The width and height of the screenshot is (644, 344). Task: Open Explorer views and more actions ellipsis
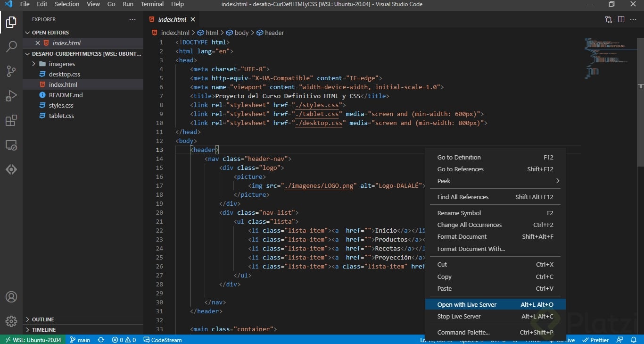[x=132, y=19]
